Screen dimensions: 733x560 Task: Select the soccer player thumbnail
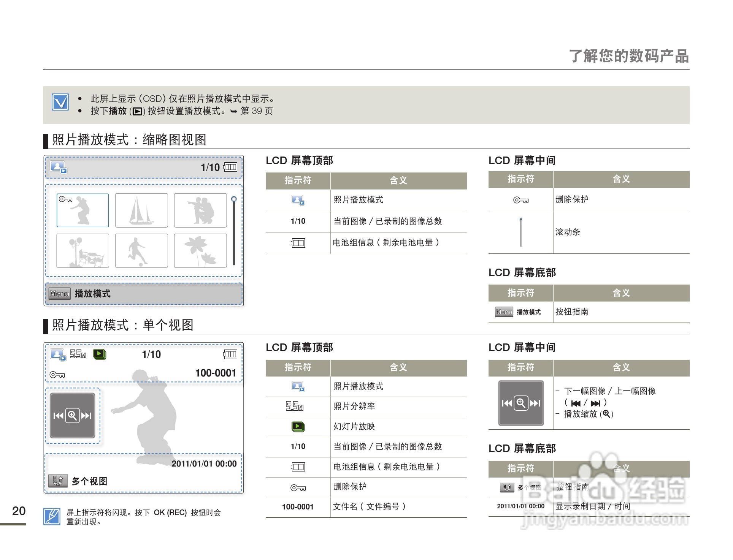(141, 251)
